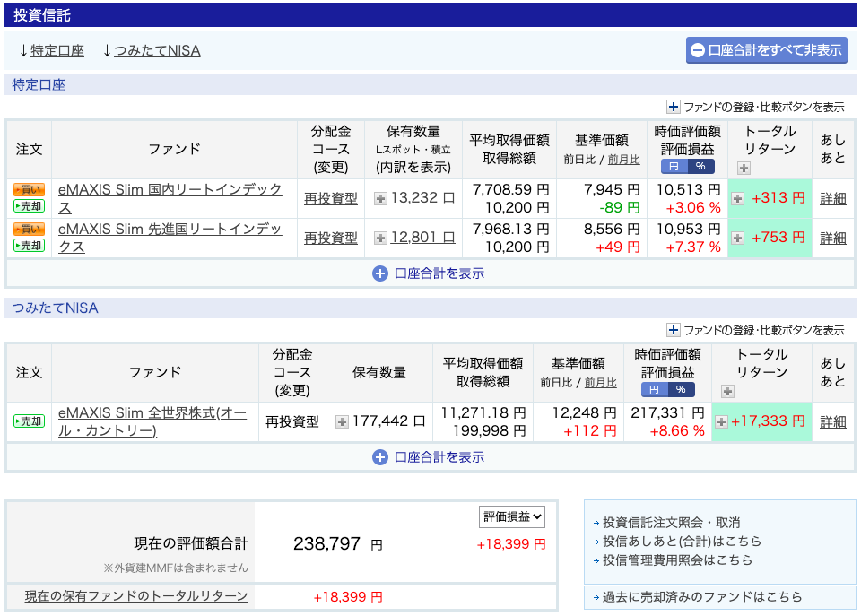This screenshot has width=861, height=616.
Task: Click 売却 icon for 先進国リートインデックス
Action: pos(29,246)
